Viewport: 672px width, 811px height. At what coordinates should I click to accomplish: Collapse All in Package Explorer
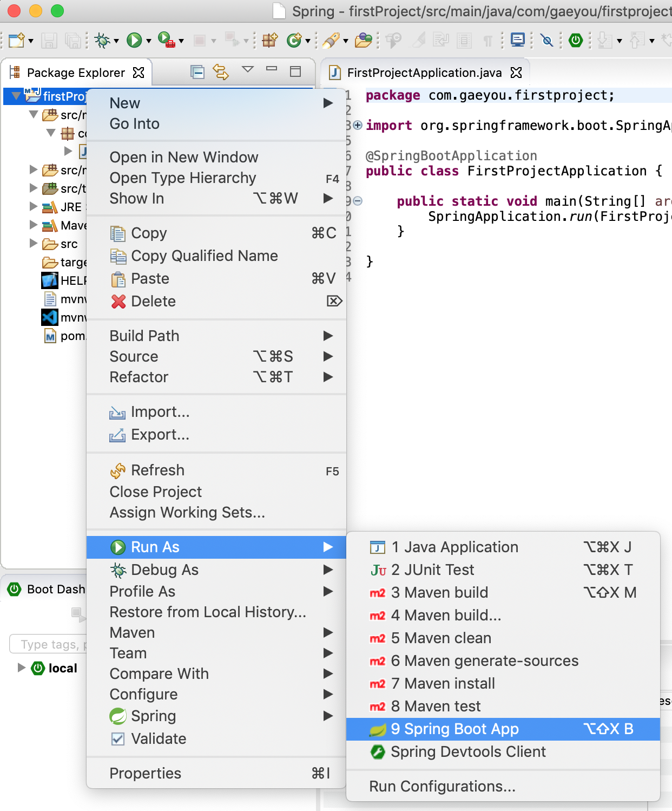pos(197,71)
